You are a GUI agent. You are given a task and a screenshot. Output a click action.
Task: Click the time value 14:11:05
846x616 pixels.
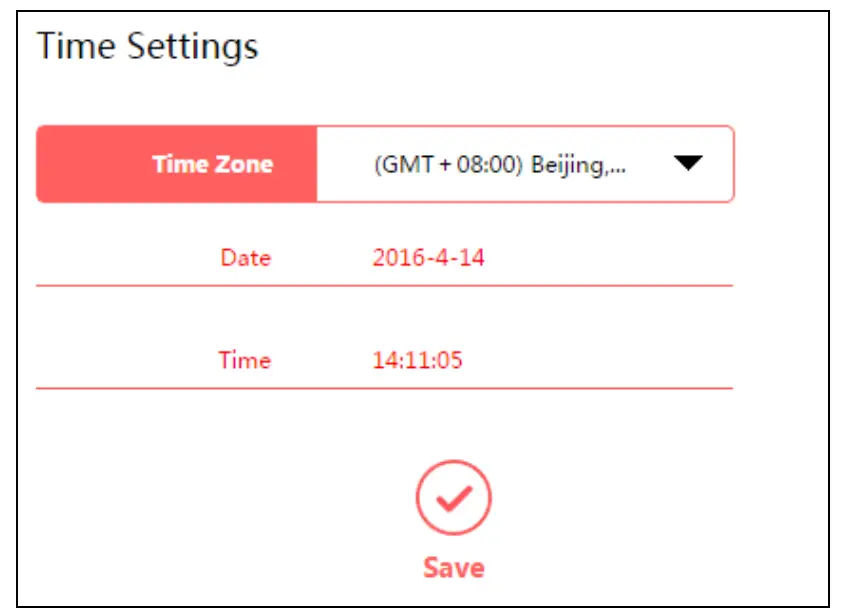pyautogui.click(x=417, y=360)
